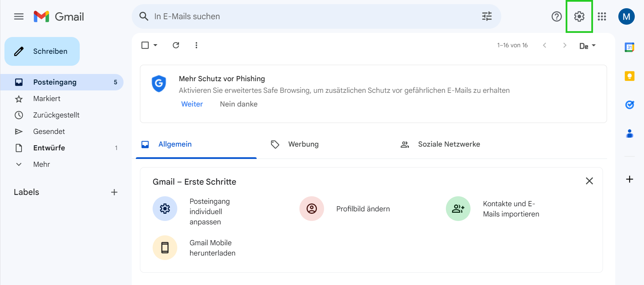Screen dimensions: 644x285
Task: Click Posteingang individuell anpassen text
Action: 210,212
